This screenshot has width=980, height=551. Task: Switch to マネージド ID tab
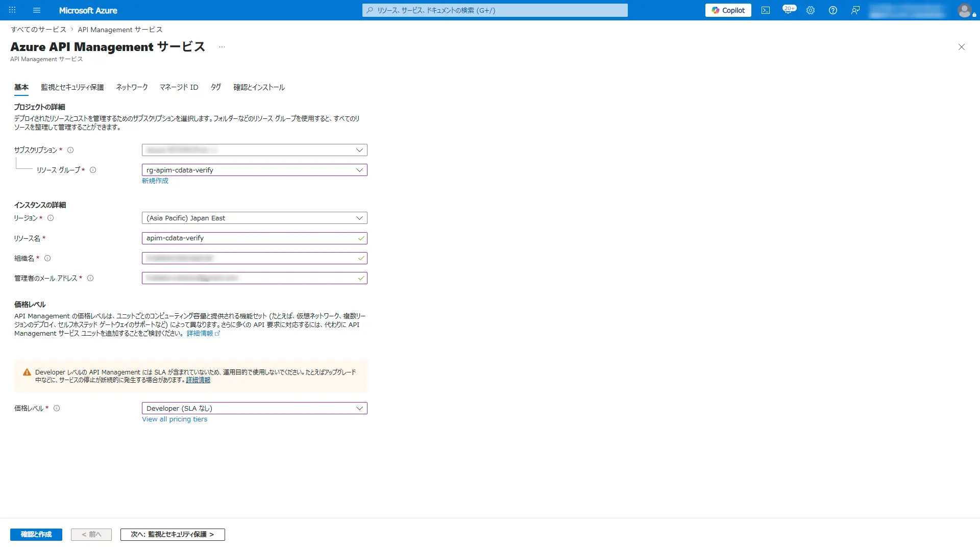179,87
